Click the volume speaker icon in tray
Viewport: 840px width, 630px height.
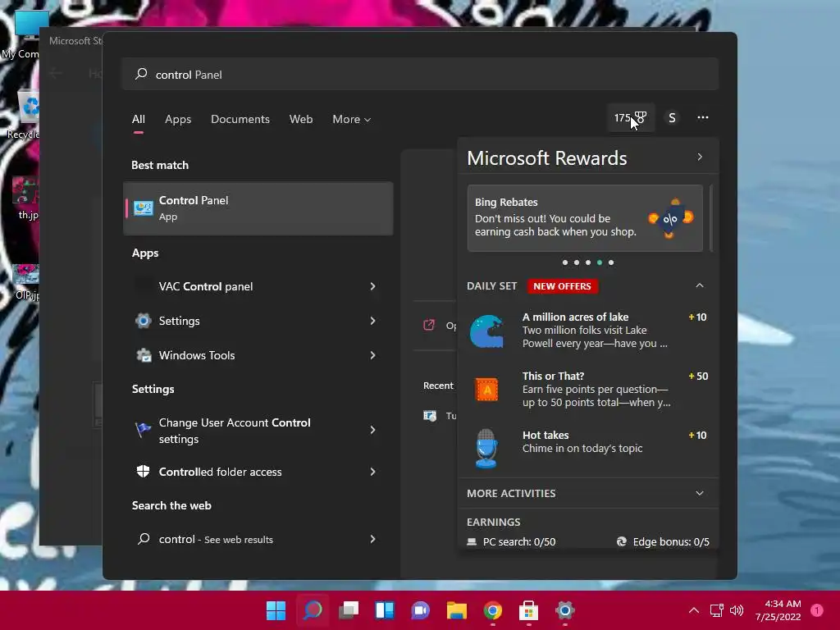click(x=737, y=610)
